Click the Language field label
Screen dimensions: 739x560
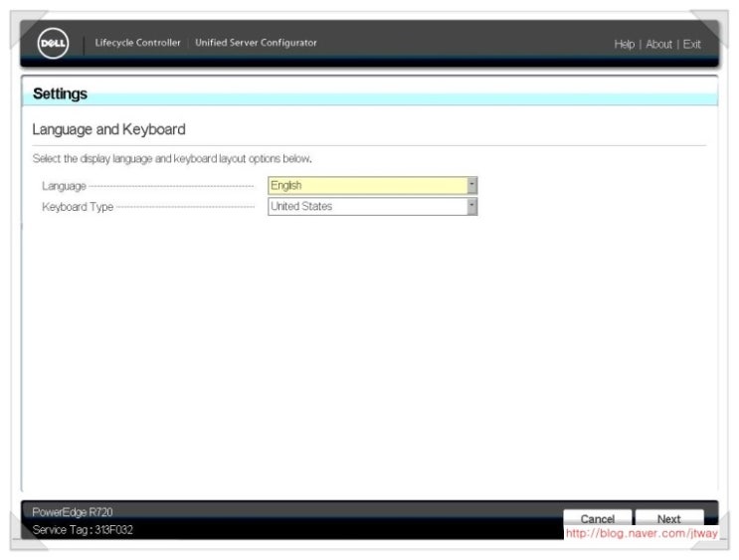(64, 186)
